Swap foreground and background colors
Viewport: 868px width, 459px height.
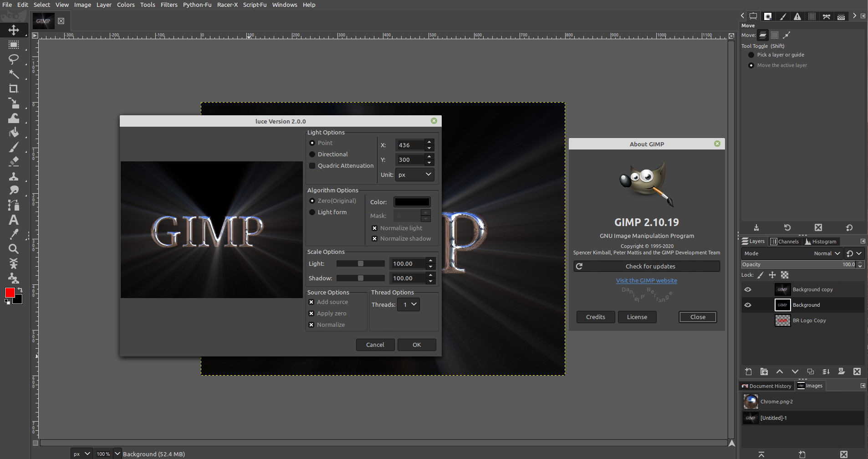(x=20, y=290)
